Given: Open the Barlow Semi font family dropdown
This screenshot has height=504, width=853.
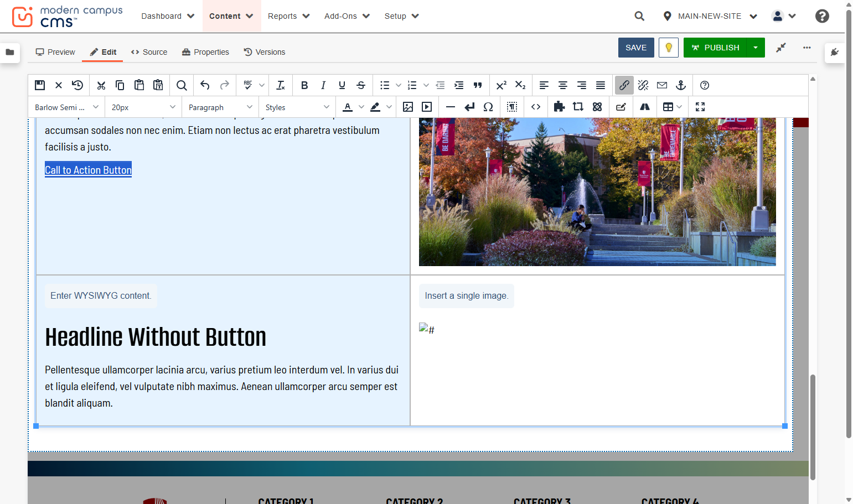Looking at the screenshot, I should [66, 107].
